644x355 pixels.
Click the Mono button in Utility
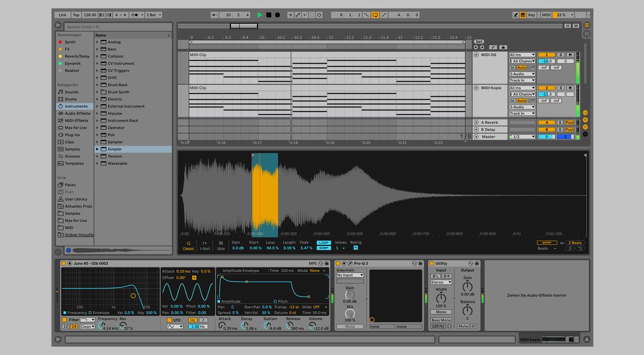click(x=441, y=312)
